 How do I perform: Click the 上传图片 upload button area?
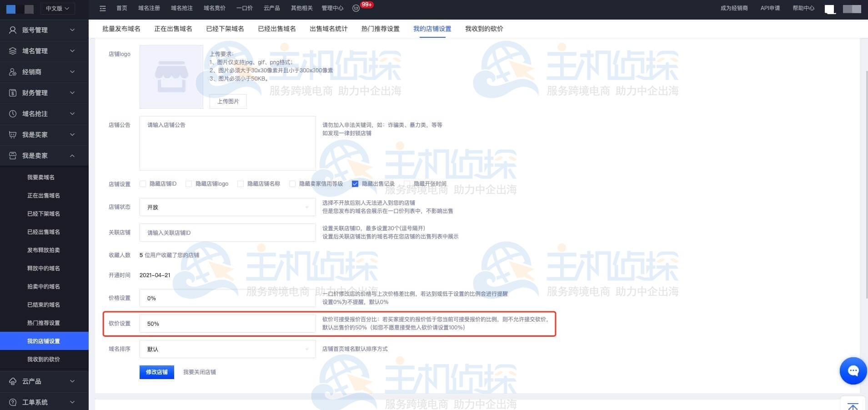pos(228,101)
